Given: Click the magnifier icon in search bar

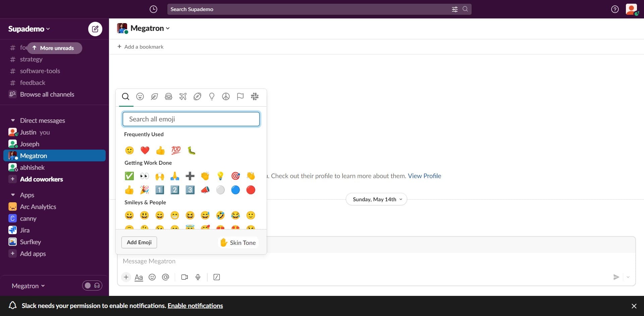Looking at the screenshot, I should point(465,9).
